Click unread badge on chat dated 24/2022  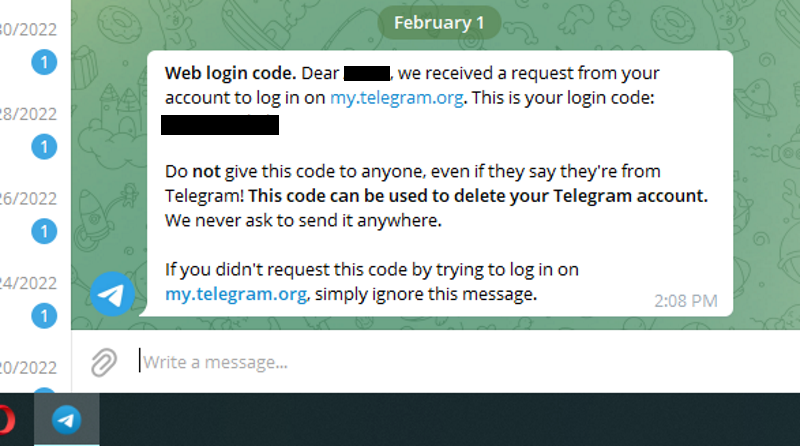point(43,316)
